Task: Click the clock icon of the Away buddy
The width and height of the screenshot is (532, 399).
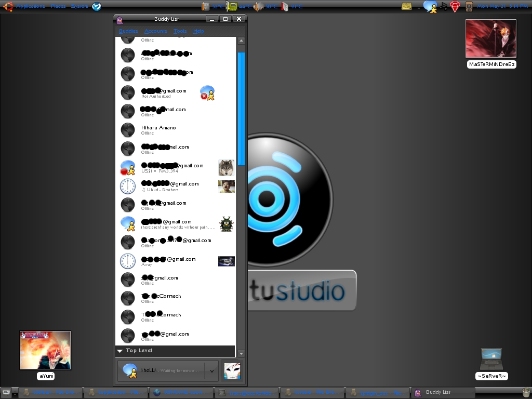Action: (128, 261)
